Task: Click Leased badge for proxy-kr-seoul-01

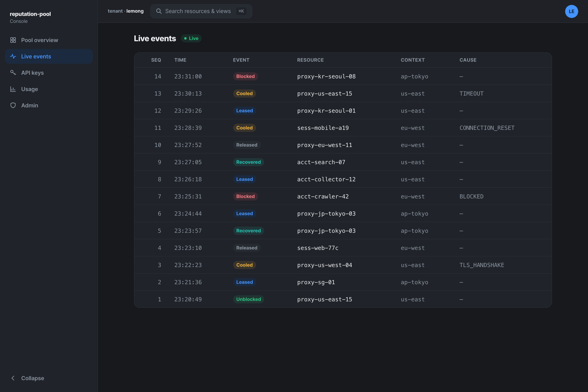Action: (245, 110)
